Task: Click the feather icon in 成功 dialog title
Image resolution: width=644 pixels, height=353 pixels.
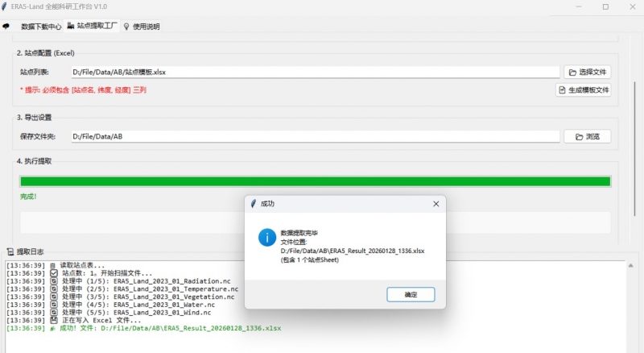Action: (253, 204)
